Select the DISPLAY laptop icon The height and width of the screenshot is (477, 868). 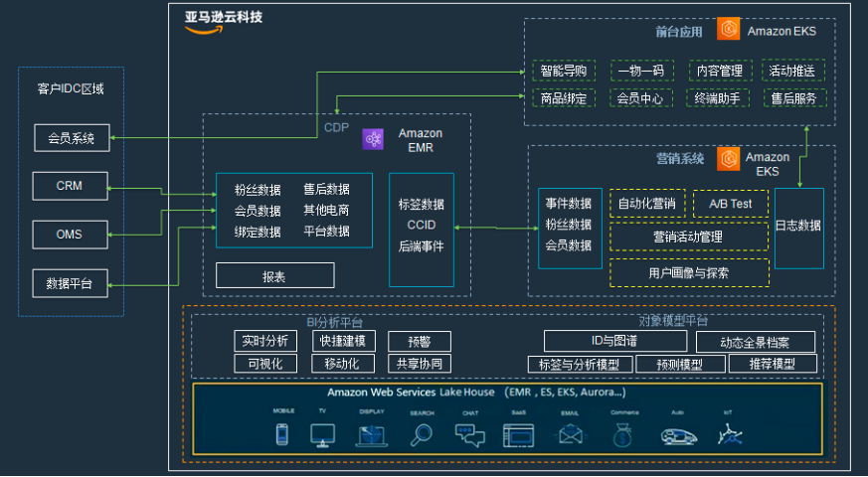pos(372,435)
